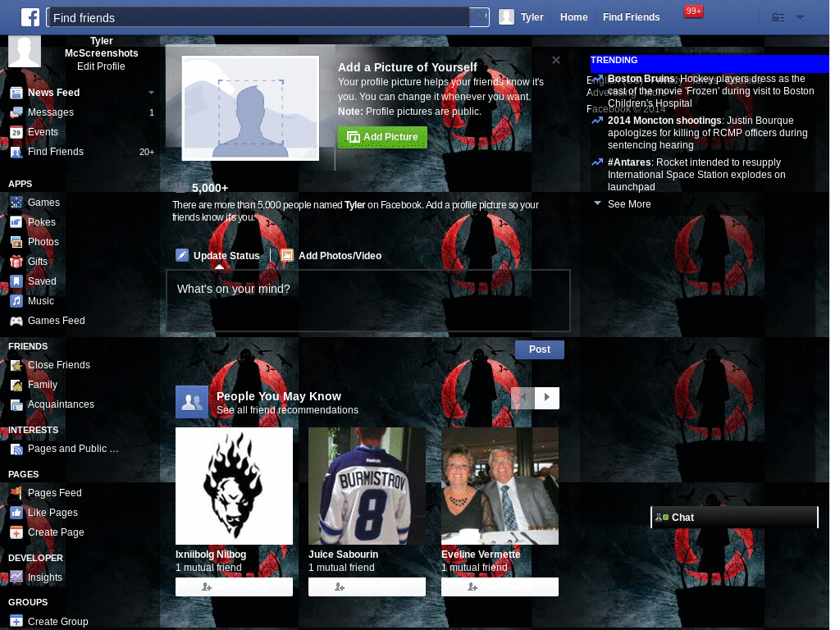Screen dimensions: 840x630
Task: Open the Photos icon
Action: pos(16,242)
